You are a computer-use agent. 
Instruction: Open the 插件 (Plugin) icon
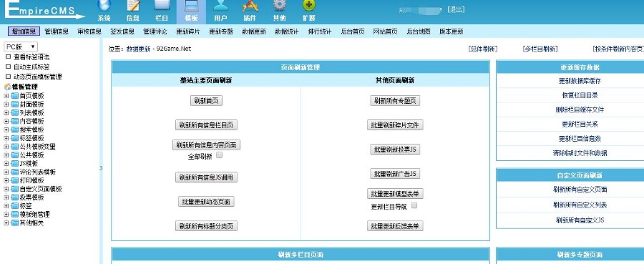[x=250, y=5]
